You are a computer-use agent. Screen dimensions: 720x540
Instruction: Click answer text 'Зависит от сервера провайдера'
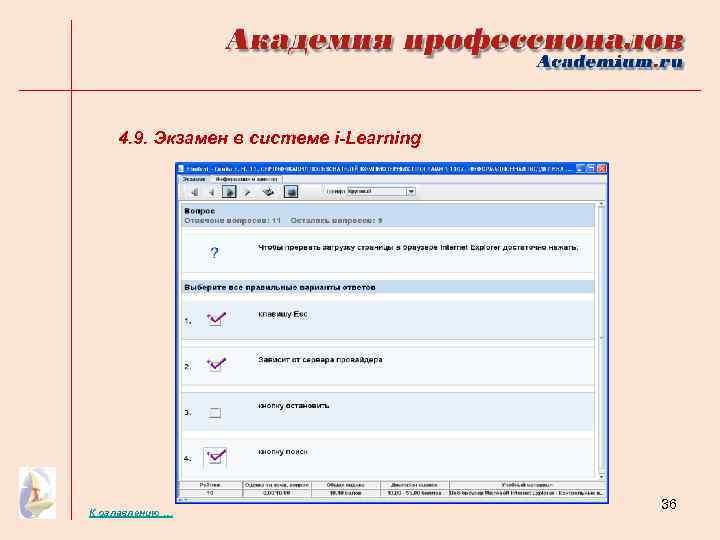(x=320, y=360)
